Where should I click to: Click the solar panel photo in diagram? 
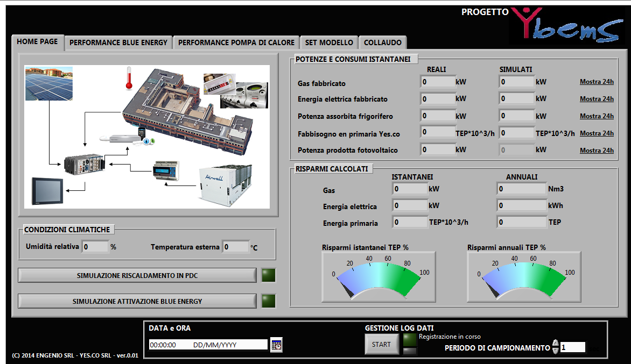(49, 83)
